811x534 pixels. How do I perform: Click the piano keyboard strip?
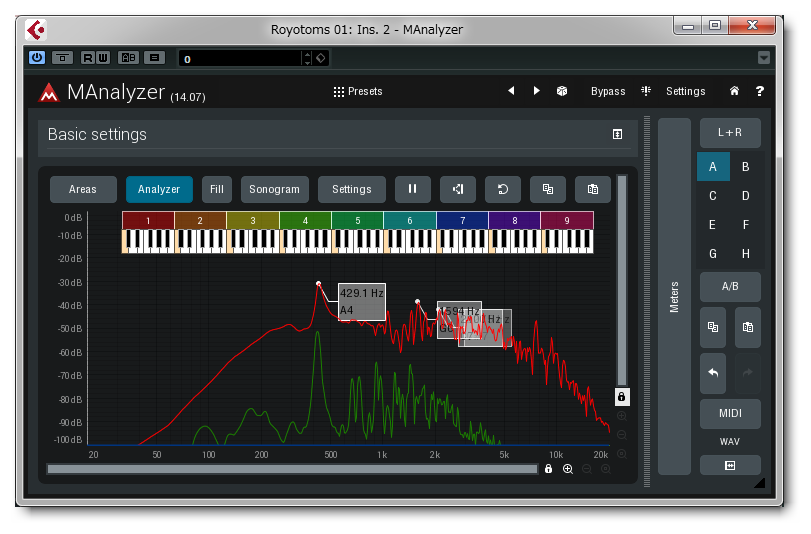[357, 242]
